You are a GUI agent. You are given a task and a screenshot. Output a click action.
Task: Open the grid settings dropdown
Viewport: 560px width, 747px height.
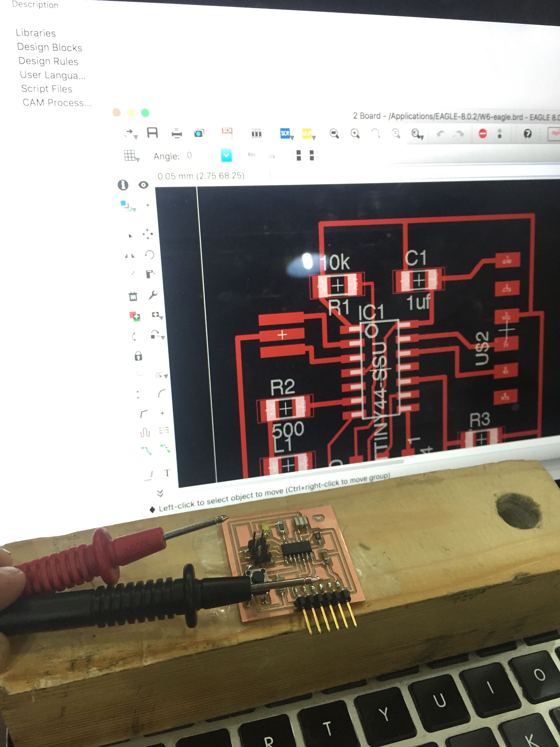click(131, 156)
